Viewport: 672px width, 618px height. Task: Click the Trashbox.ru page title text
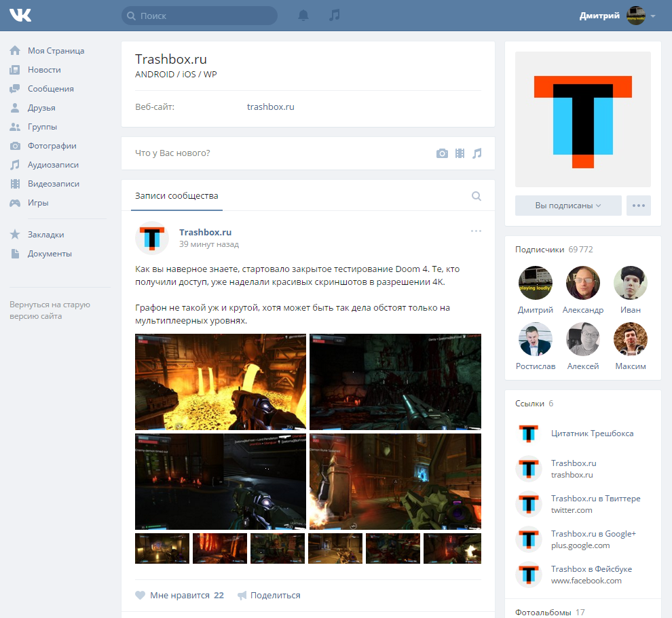[x=171, y=59]
